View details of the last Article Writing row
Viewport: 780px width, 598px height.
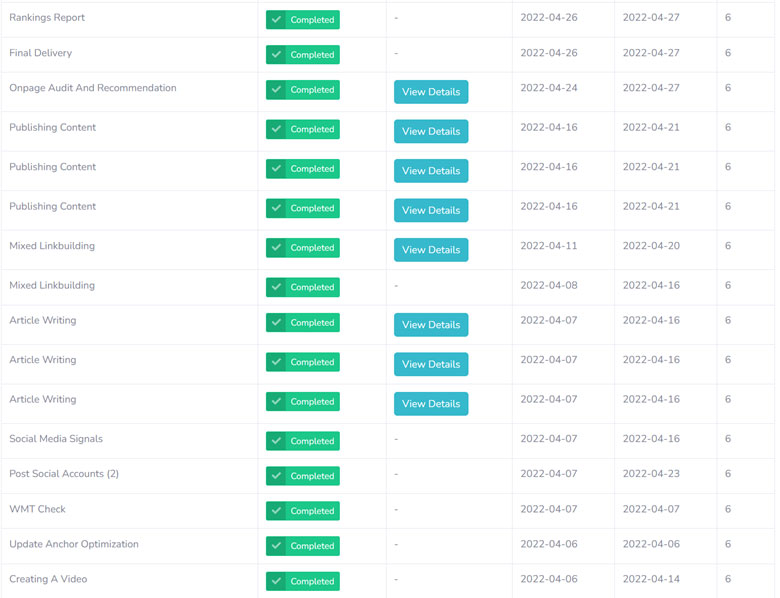click(431, 404)
